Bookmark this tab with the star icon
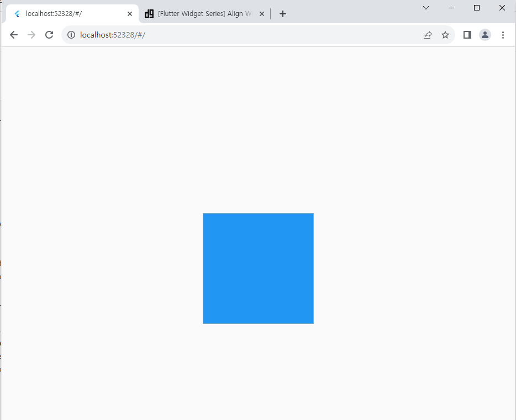This screenshot has height=420, width=516. coord(445,35)
